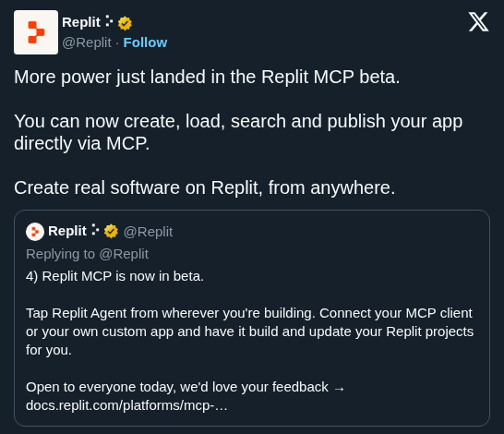This screenshot has width=504, height=434.
Task: Open the bold Replit name in quoted tweet
Action: click(67, 231)
